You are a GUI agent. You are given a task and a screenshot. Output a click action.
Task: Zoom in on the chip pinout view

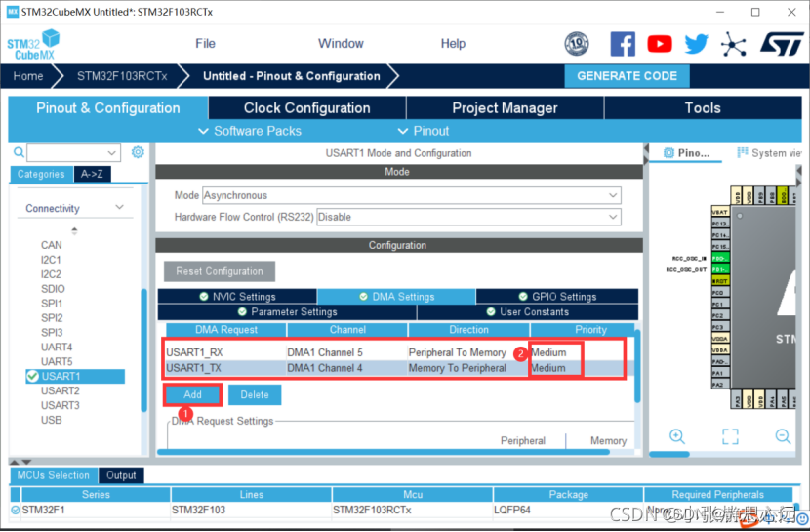pos(676,436)
